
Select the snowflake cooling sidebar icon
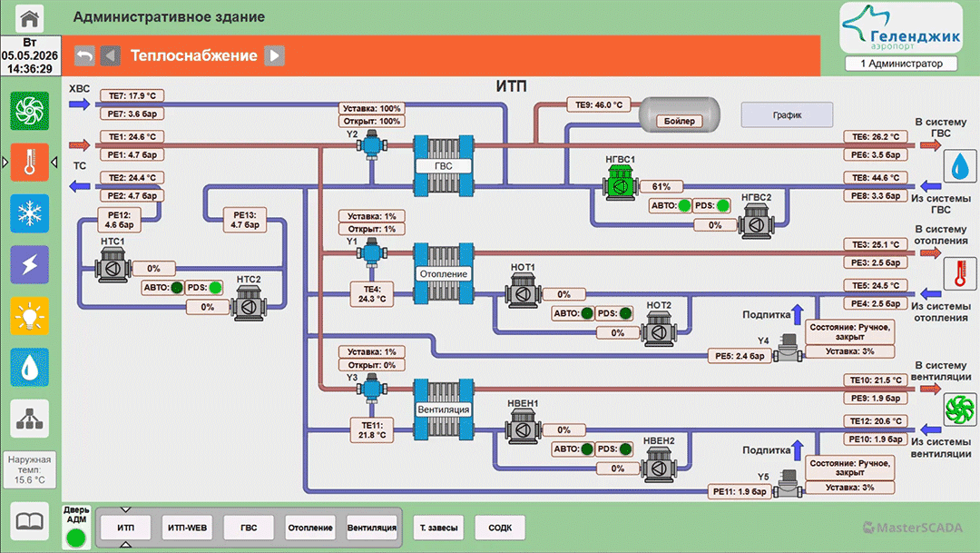click(x=29, y=213)
